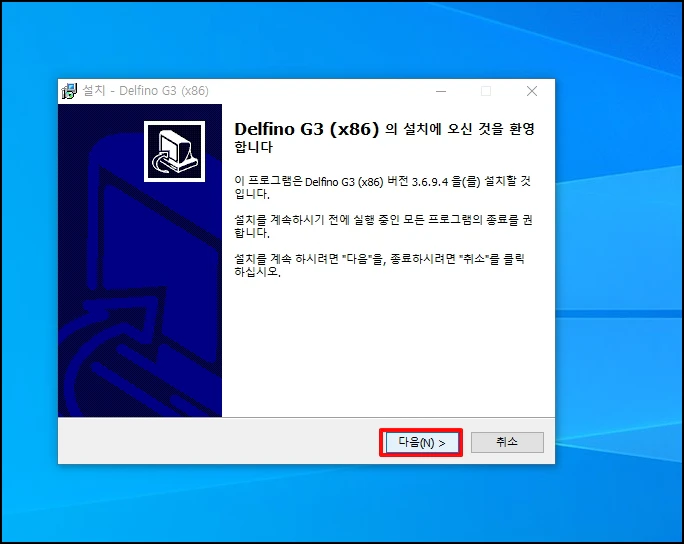Viewport: 684px width, 544px height.
Task: Click the paragraph starting "설치를 계속하시기 전에"
Action: click(383, 226)
